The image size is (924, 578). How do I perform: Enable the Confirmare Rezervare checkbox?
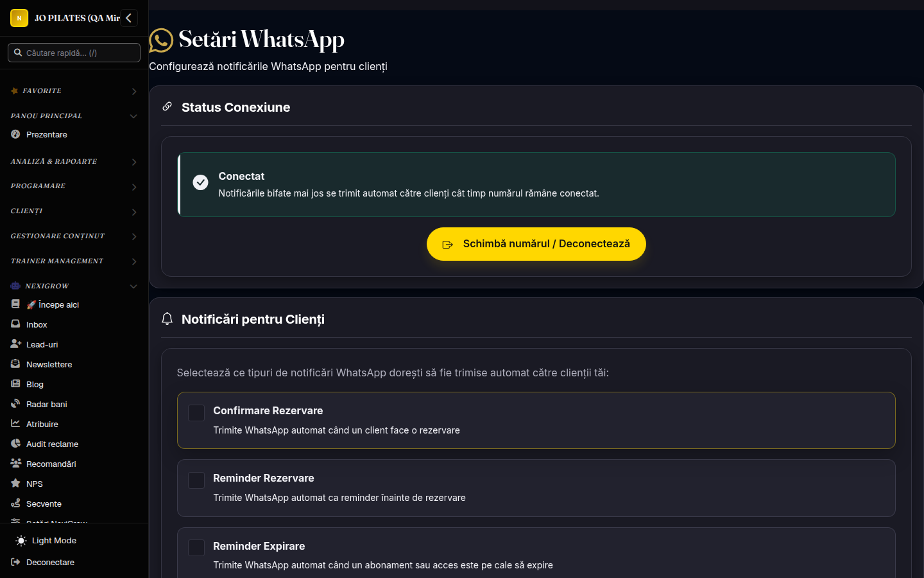click(x=196, y=413)
